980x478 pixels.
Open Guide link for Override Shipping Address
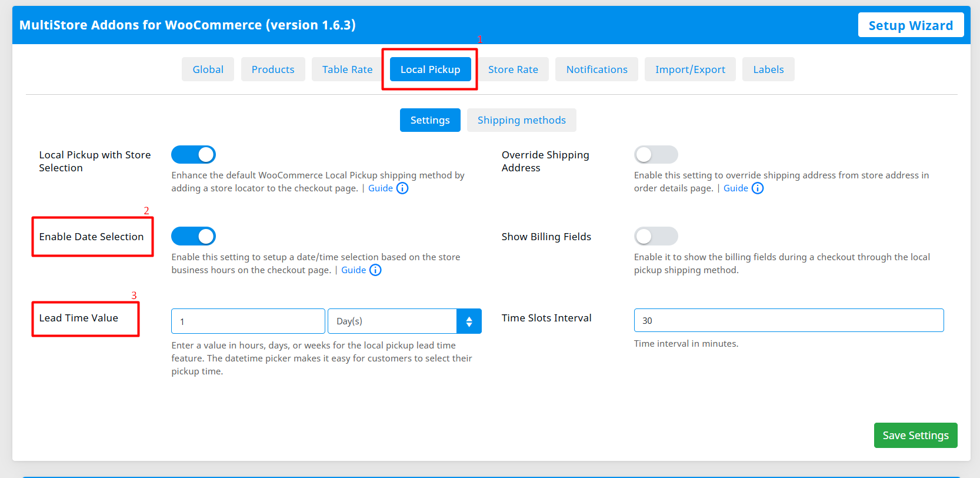(x=736, y=188)
